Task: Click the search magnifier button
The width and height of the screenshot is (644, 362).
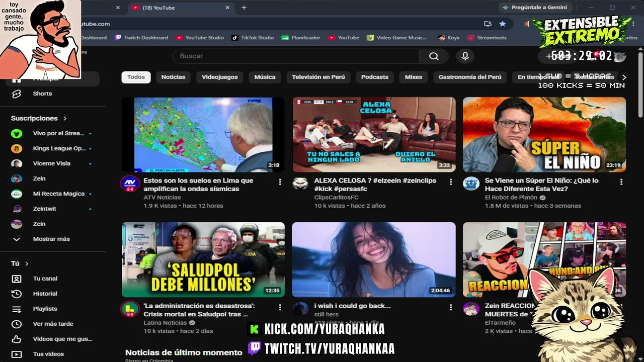Action: [x=434, y=56]
